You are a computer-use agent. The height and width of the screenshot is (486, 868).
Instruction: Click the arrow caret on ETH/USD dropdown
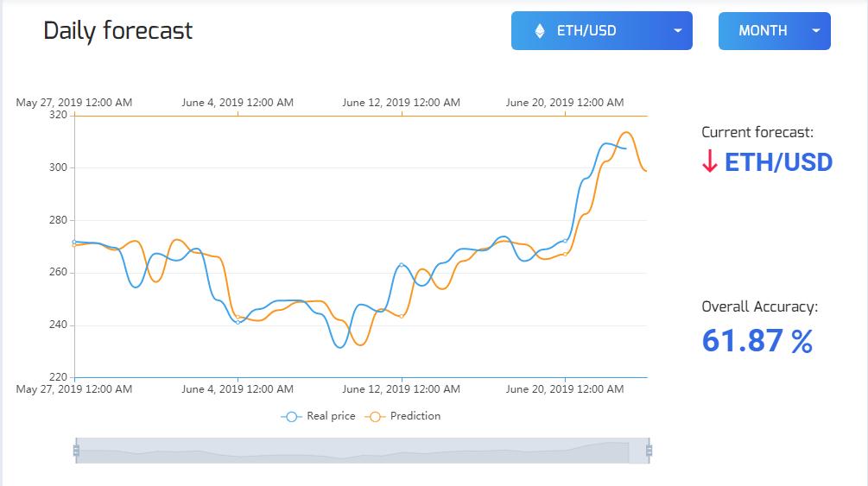click(x=678, y=31)
